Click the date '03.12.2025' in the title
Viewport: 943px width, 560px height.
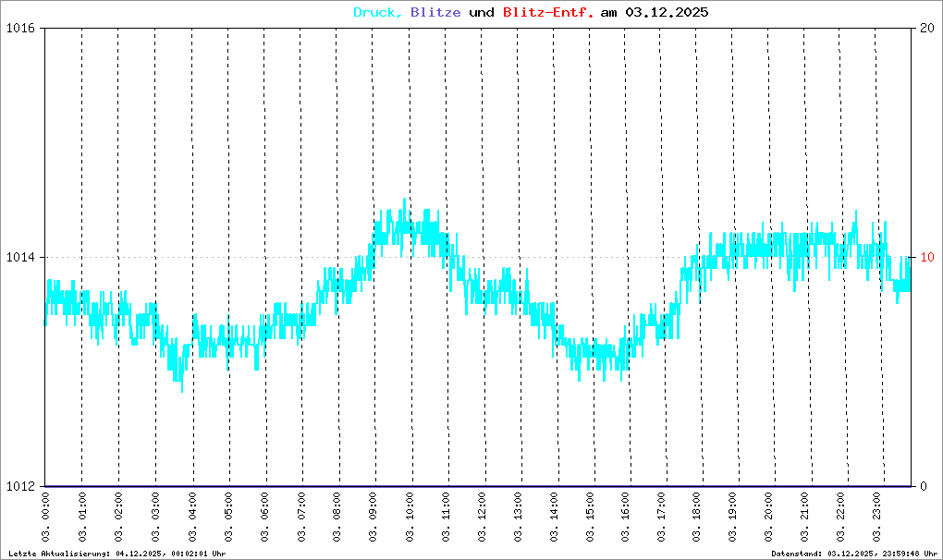[x=667, y=13]
